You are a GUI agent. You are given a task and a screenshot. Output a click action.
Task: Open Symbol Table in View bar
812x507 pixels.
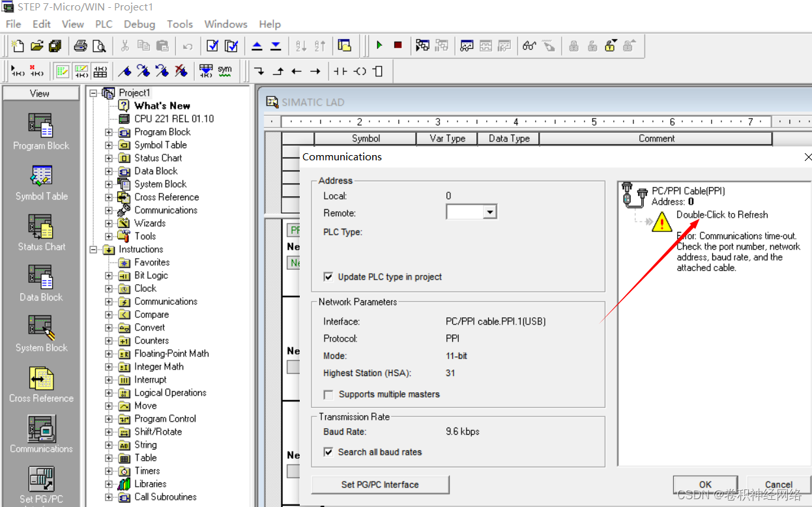pyautogui.click(x=41, y=183)
